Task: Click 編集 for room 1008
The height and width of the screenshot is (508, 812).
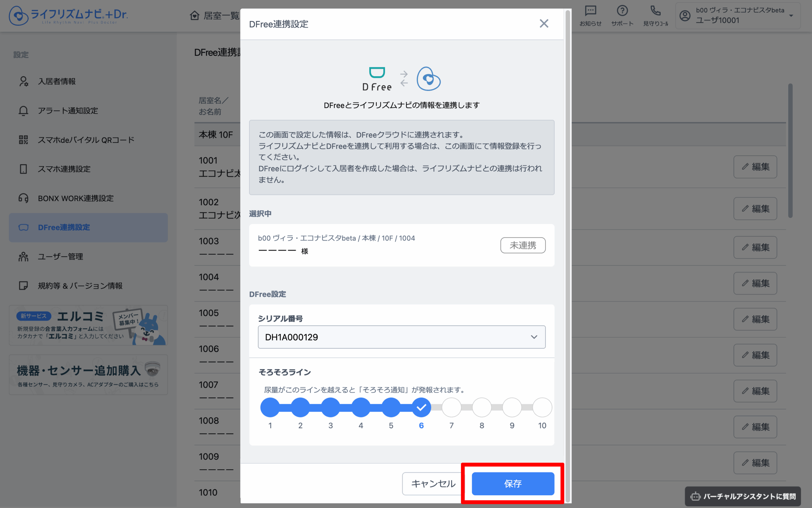Action: point(755,427)
